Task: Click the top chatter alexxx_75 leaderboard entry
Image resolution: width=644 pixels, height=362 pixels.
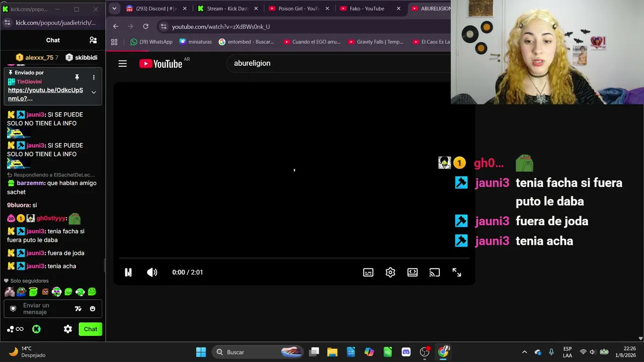Action: tap(37, 57)
